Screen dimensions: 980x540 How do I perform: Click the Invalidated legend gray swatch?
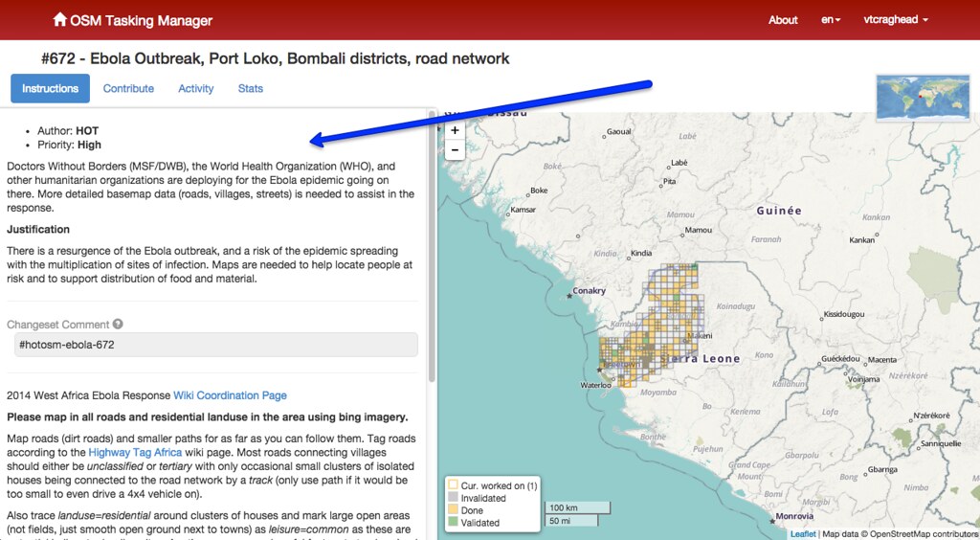pyautogui.click(x=452, y=498)
